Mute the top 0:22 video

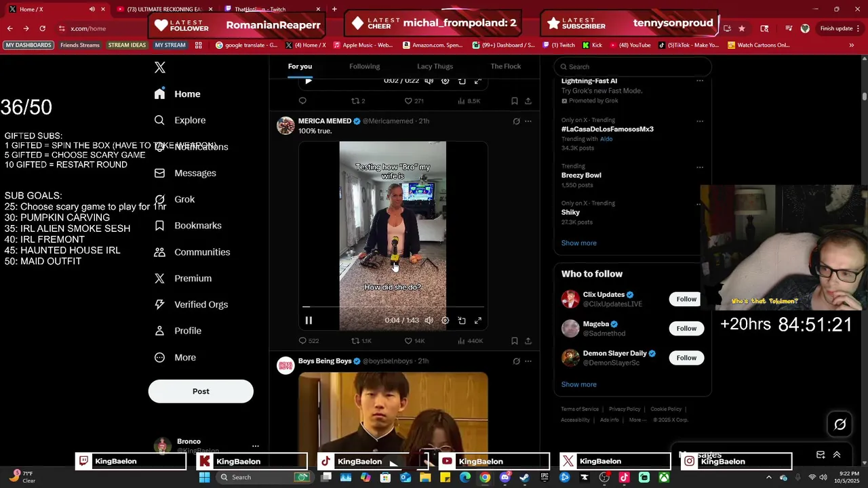429,81
